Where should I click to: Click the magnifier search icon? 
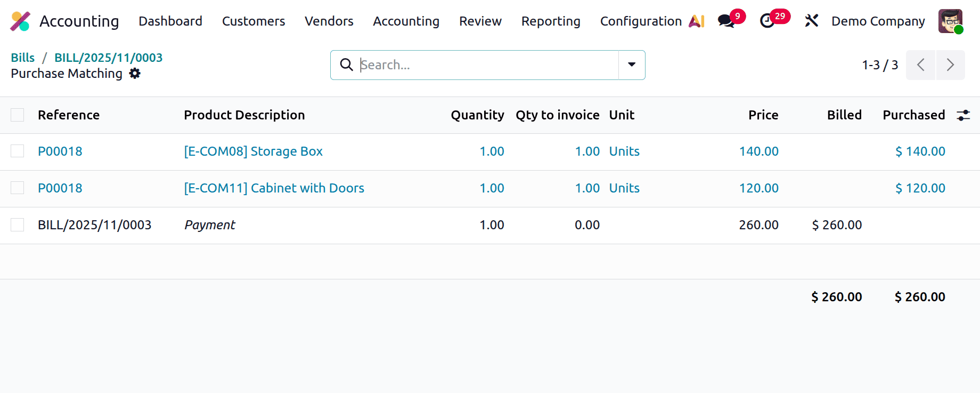[347, 65]
